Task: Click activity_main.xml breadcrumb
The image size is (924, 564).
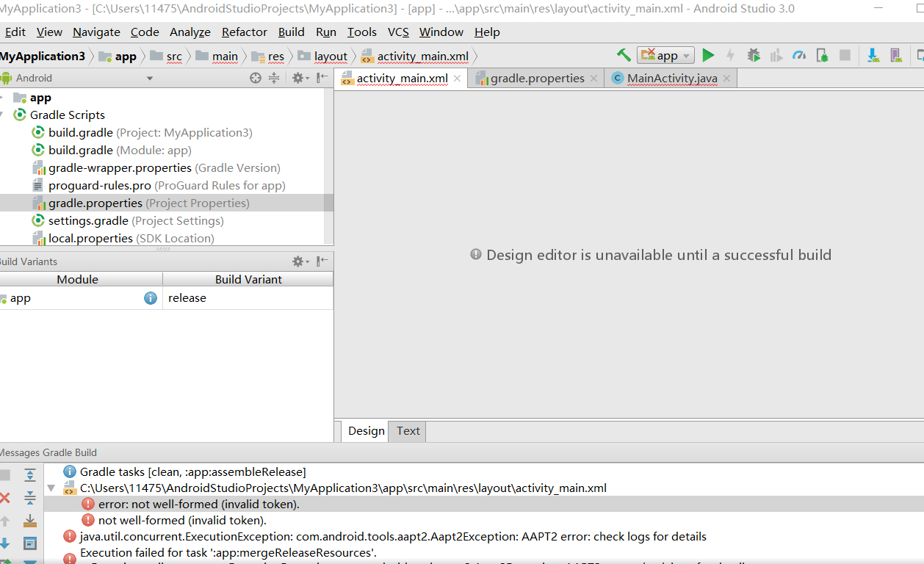Action: [x=415, y=56]
